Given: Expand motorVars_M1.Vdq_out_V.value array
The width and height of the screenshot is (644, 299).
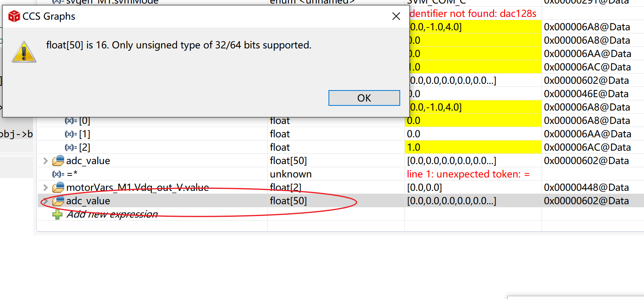Looking at the screenshot, I should click(x=45, y=188).
